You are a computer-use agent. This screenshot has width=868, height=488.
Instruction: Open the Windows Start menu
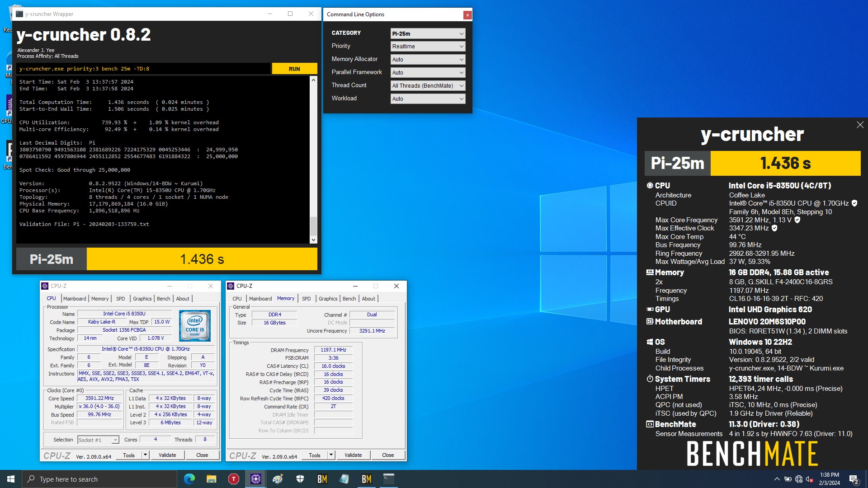[11, 479]
